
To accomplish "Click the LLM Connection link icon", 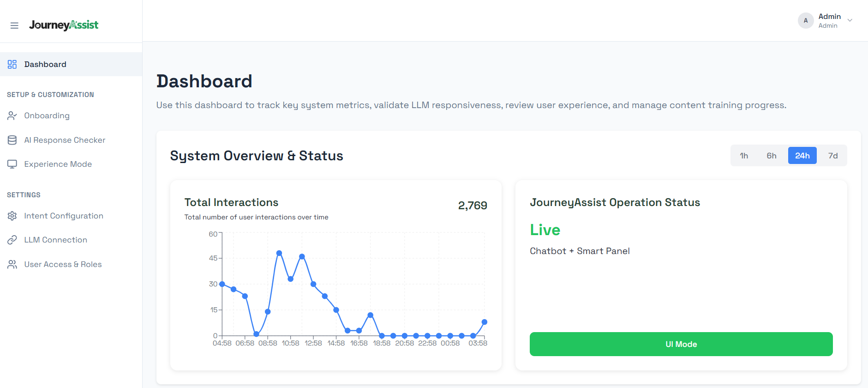I will click(12, 240).
